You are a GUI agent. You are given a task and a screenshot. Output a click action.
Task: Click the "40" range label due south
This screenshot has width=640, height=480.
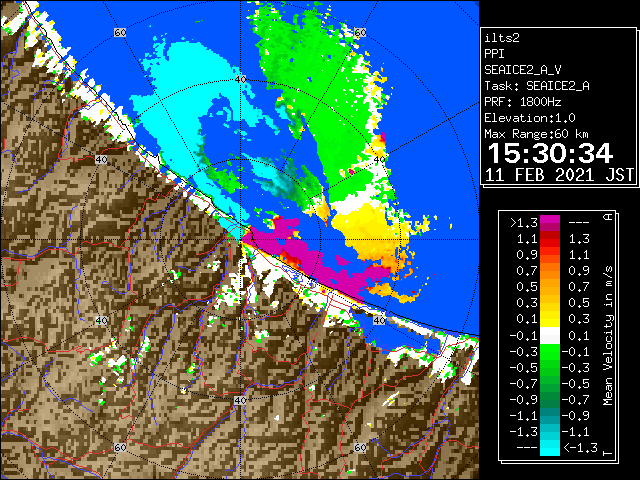coord(240,400)
